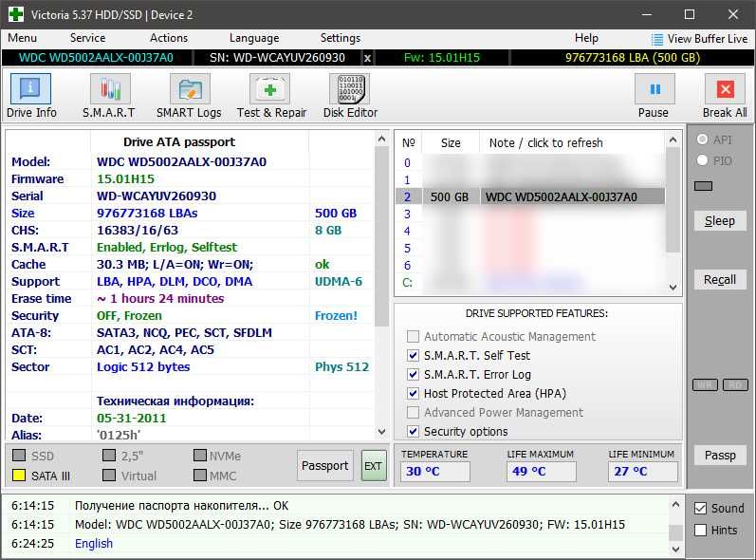756x560 pixels.
Task: Open the Help menu
Action: (586, 38)
